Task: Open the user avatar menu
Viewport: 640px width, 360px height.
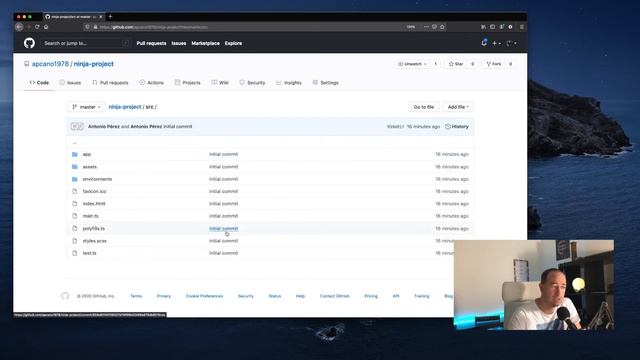Action: [x=511, y=43]
